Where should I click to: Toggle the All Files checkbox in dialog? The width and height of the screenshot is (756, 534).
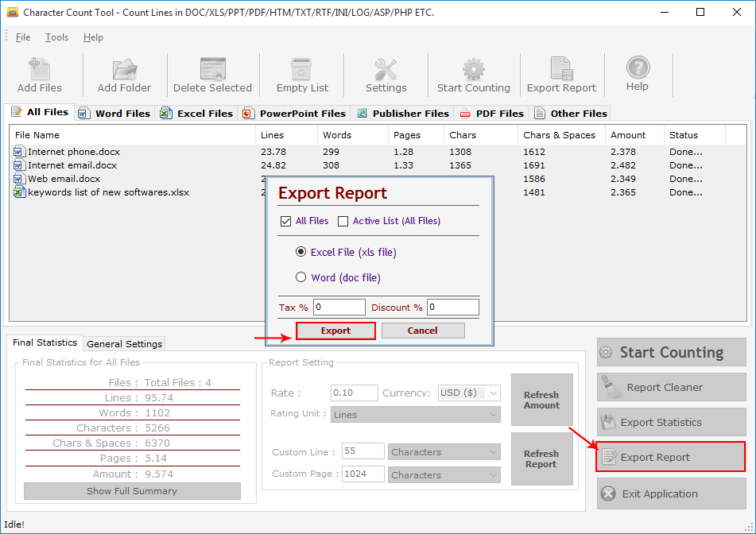click(286, 221)
